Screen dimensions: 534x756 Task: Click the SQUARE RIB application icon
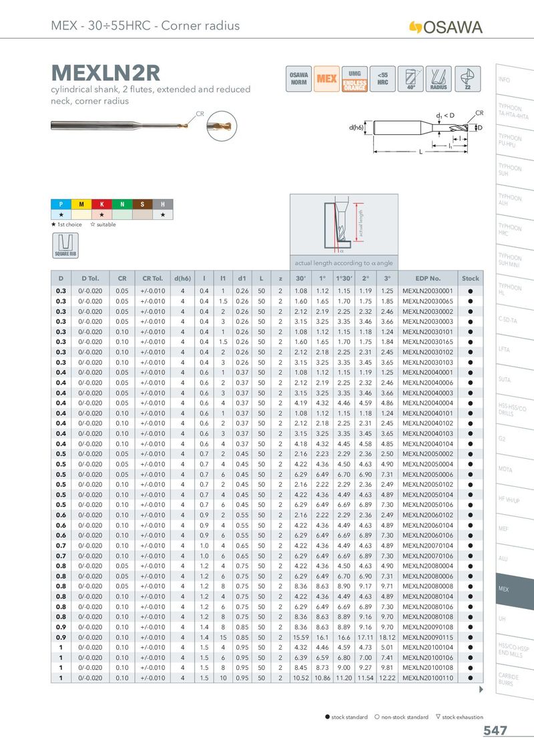65,245
